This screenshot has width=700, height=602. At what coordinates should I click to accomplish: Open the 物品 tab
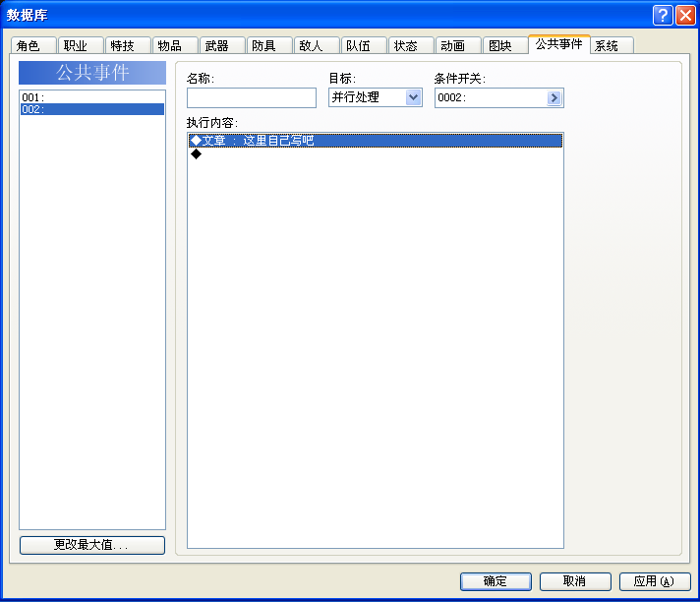(x=175, y=45)
